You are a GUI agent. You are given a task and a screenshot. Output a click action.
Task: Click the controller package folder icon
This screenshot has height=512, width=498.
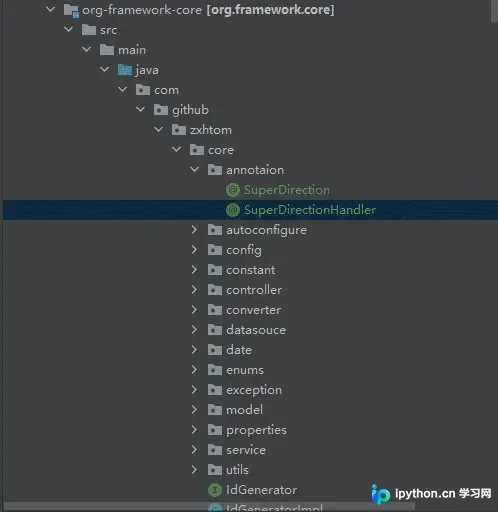click(x=215, y=290)
